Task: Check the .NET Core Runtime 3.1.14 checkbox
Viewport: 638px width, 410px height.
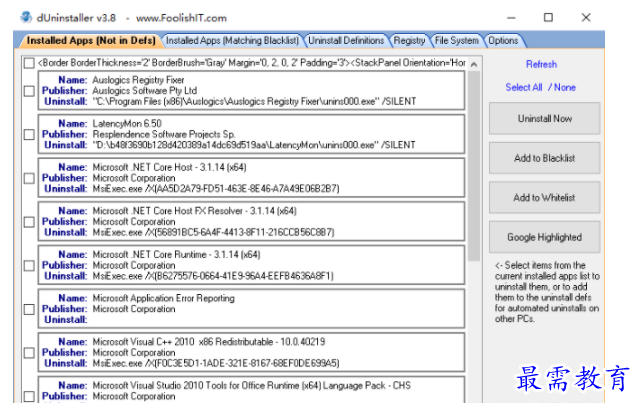Action: point(29,266)
